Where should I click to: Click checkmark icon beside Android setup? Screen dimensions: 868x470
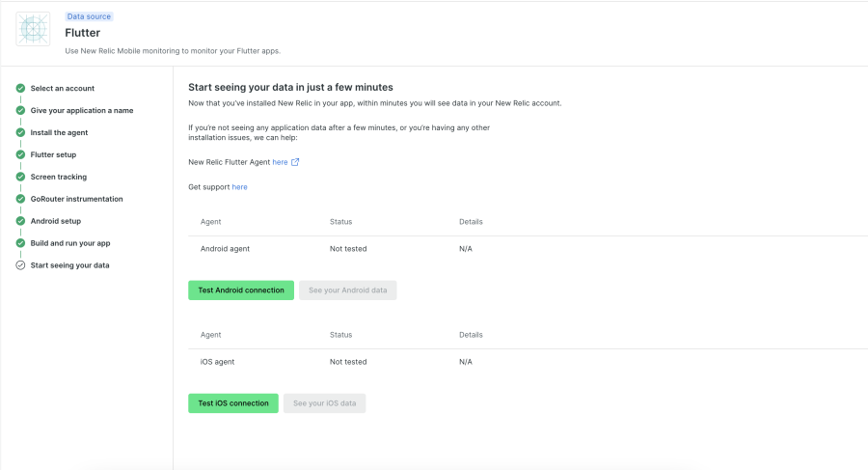pyautogui.click(x=20, y=221)
